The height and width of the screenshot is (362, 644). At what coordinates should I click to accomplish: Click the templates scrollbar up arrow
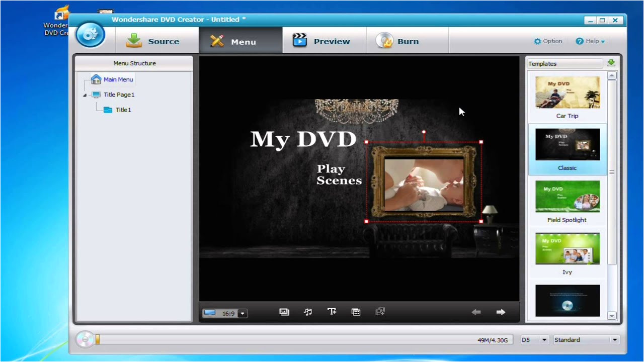click(612, 76)
